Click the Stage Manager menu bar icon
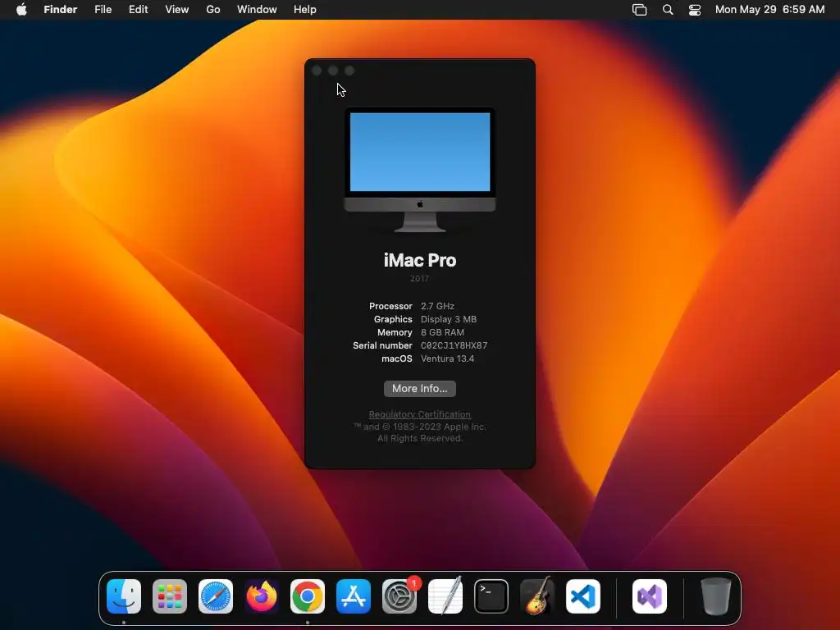The image size is (840, 630). click(639, 10)
